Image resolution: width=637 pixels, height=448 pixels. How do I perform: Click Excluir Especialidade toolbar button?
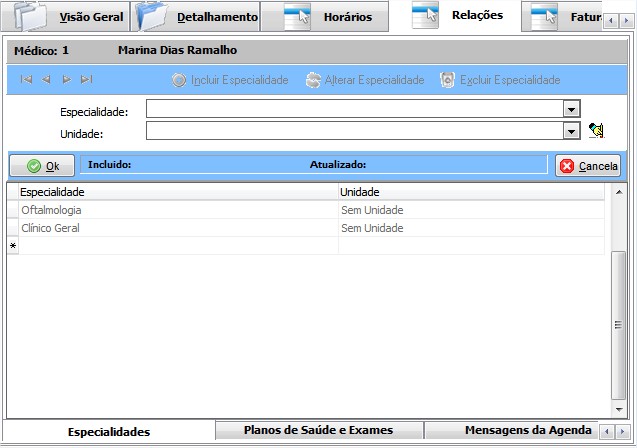(x=500, y=80)
